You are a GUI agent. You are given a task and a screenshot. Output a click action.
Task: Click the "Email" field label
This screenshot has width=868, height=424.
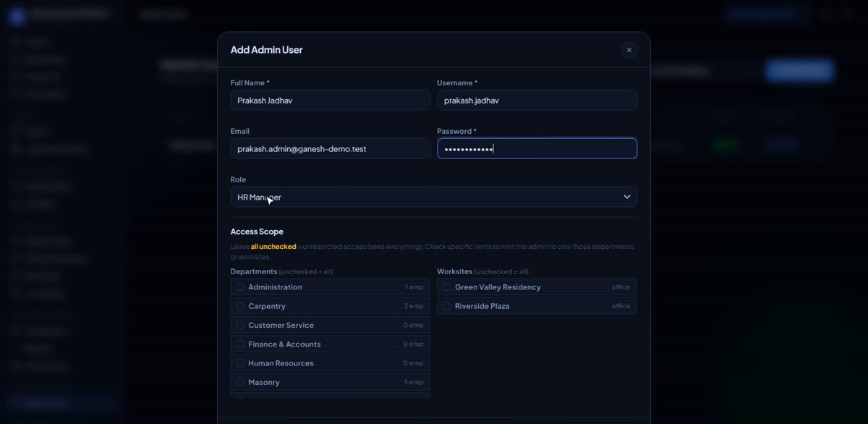(240, 131)
